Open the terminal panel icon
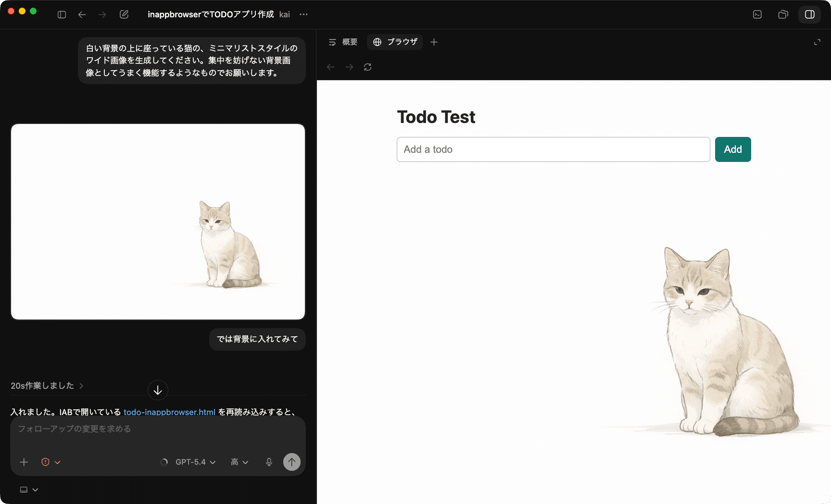 (757, 14)
